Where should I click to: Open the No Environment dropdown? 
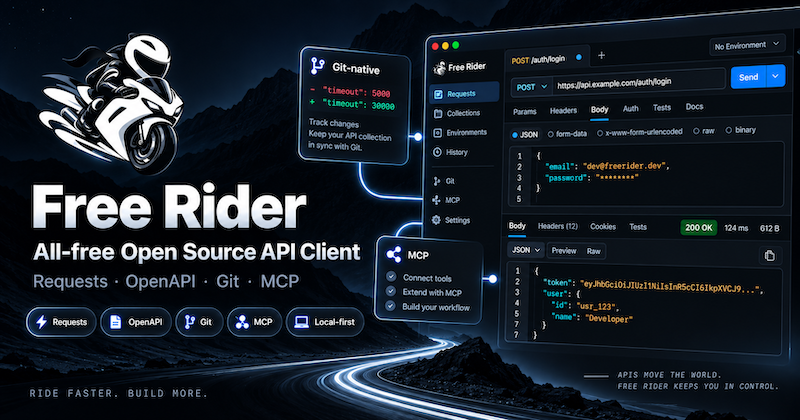[x=747, y=45]
